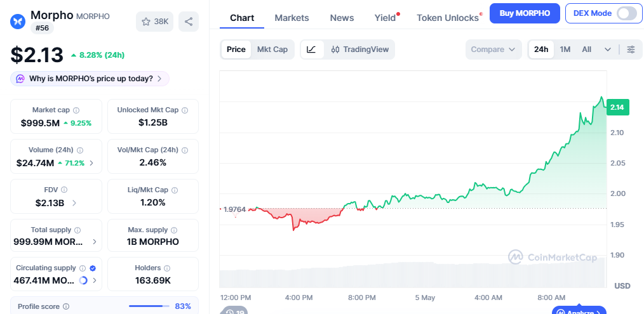Select the All time range

[x=586, y=49]
